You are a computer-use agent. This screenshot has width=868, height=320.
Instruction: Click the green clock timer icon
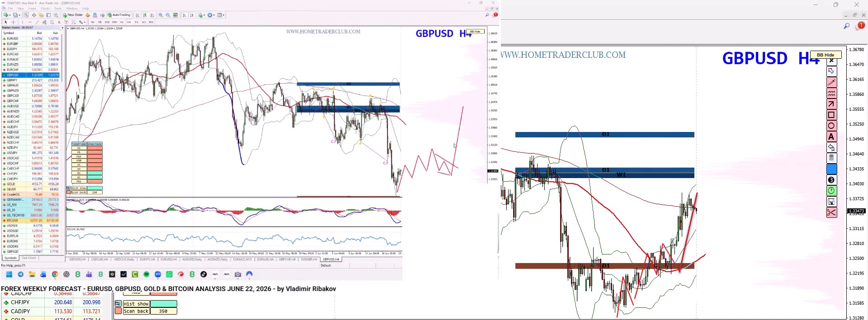[x=831, y=191]
